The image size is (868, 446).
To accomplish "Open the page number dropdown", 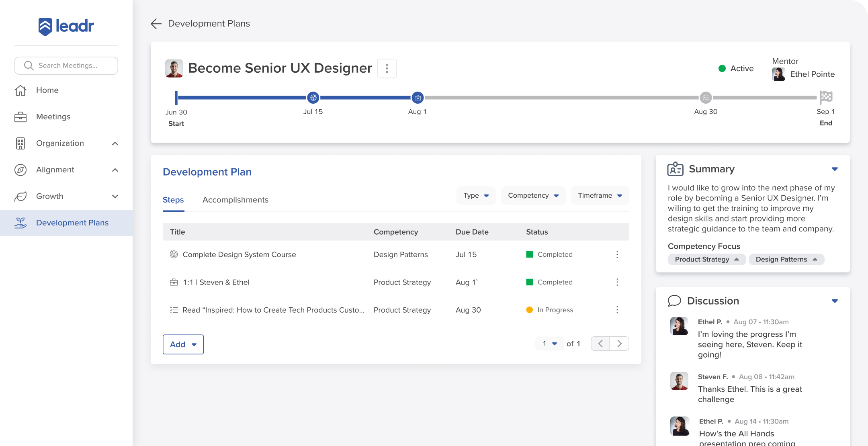I will (549, 344).
